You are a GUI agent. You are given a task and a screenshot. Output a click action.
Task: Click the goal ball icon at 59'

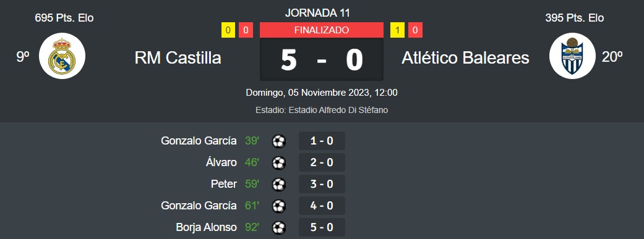click(x=279, y=184)
